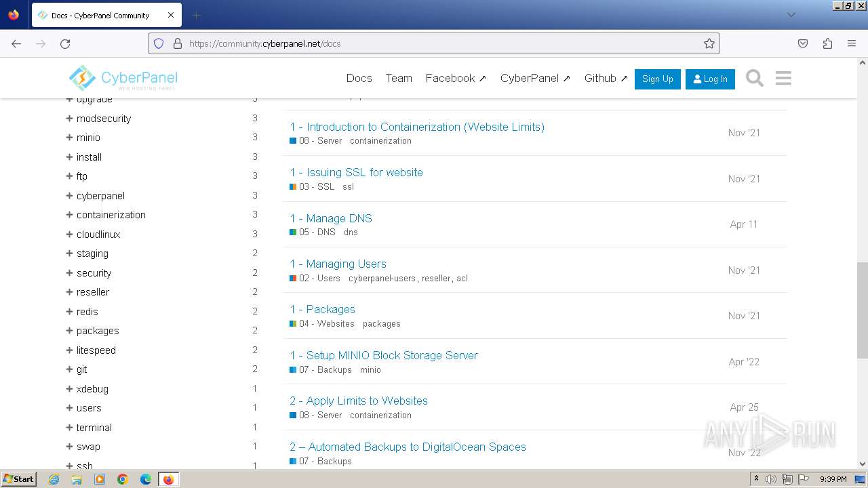Viewport: 868px width, 488px height.
Task: Open the Managing Users doc
Action: [338, 264]
